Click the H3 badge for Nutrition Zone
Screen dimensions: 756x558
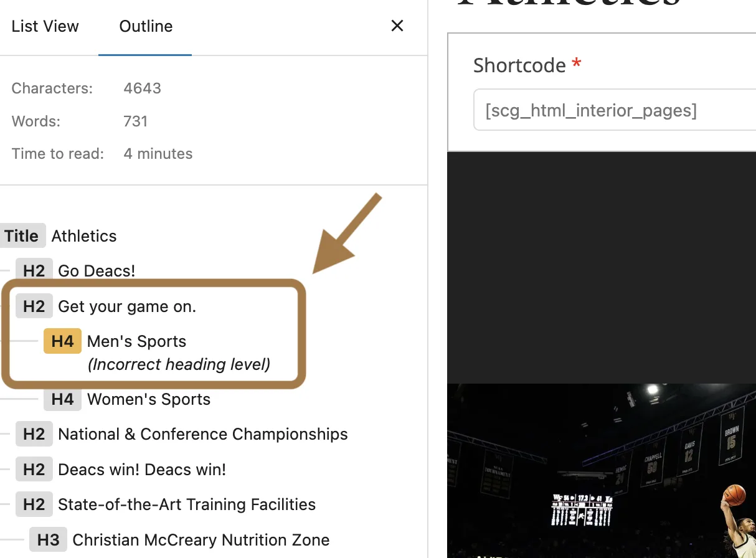click(48, 540)
